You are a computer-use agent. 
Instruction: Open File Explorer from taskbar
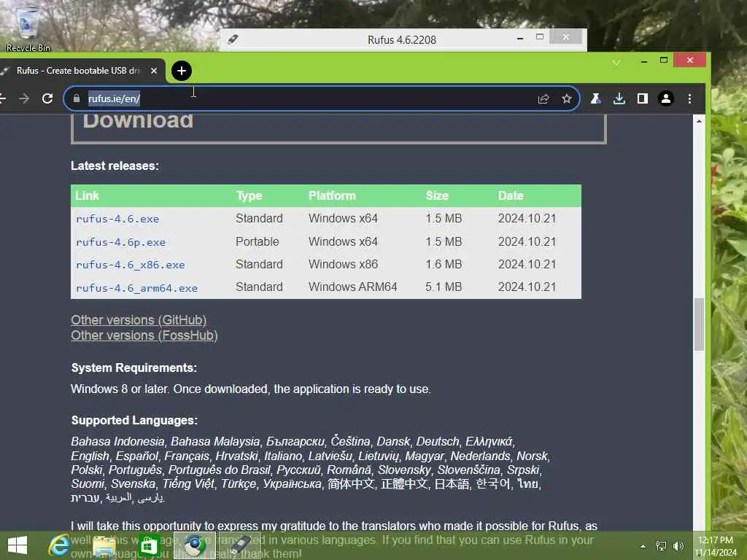coord(104,545)
